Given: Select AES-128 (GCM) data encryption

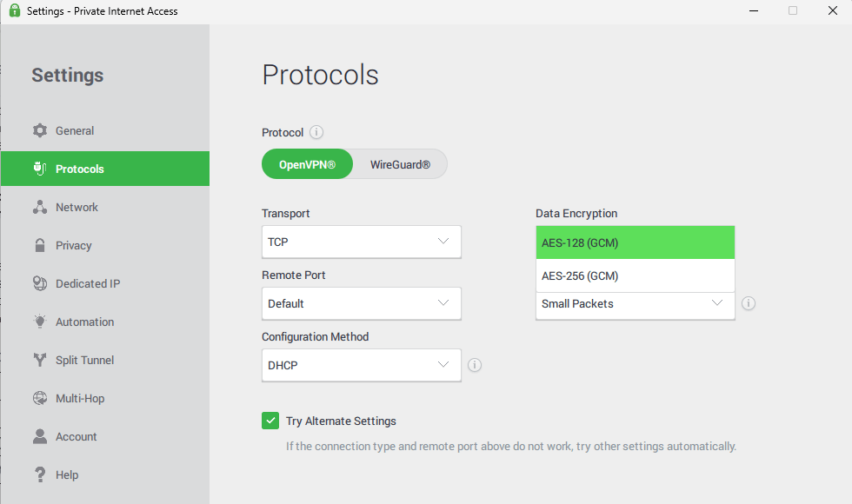Looking at the screenshot, I should pos(635,242).
